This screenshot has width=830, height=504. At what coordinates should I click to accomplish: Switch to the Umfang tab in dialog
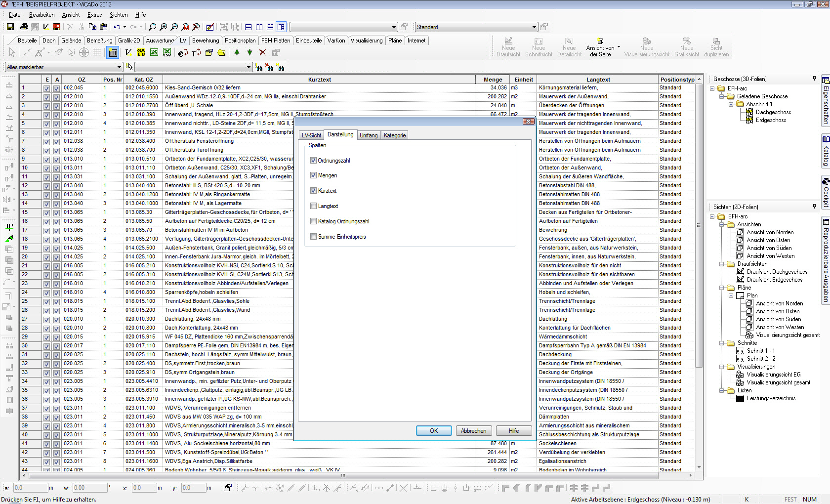(x=369, y=135)
